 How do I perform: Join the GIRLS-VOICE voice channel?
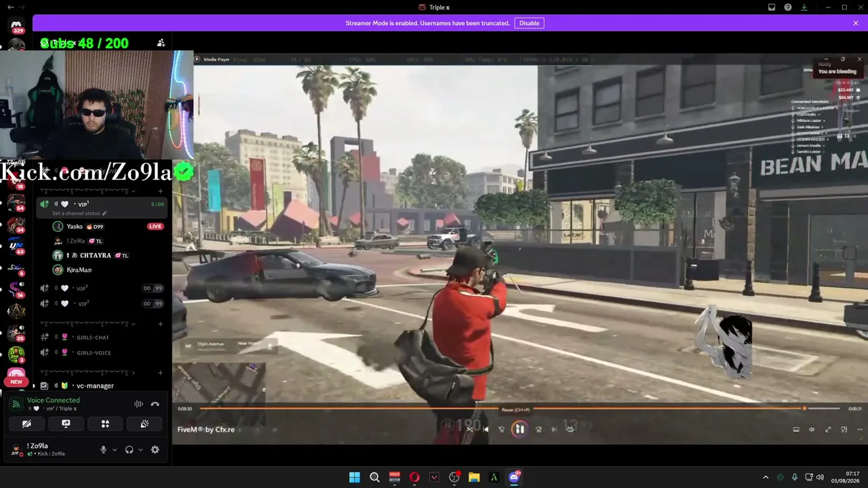pos(102,352)
